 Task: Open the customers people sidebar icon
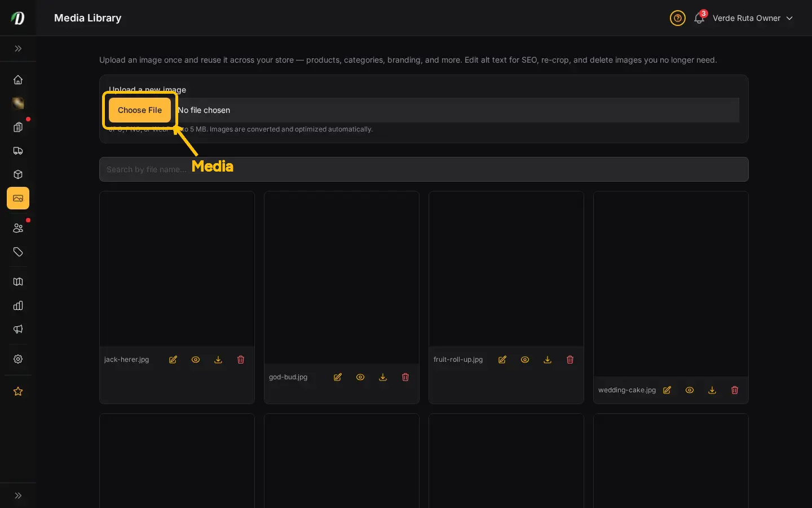tap(18, 228)
